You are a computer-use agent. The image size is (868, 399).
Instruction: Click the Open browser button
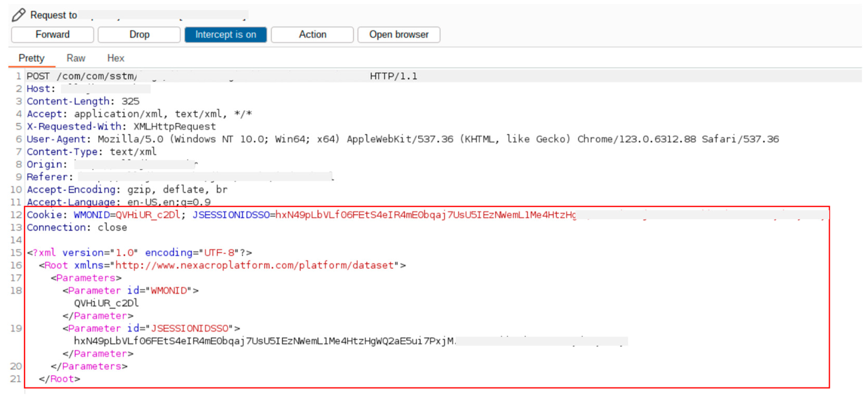[398, 35]
